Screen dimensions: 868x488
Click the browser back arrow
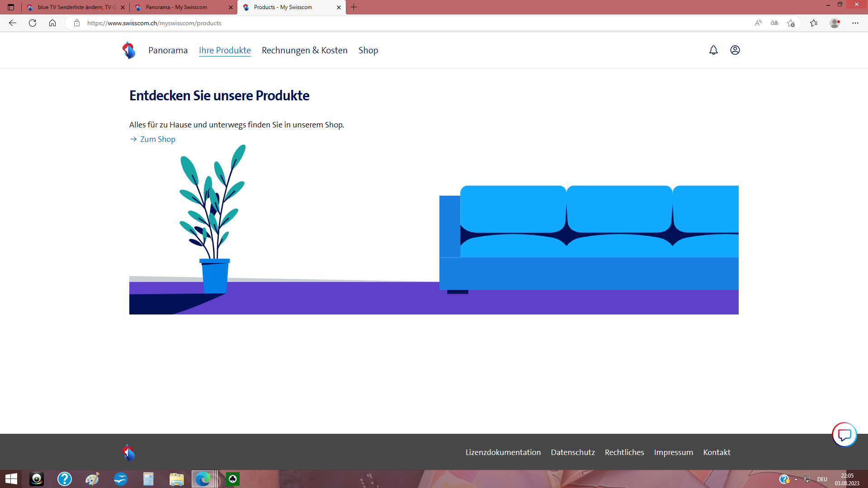click(13, 23)
